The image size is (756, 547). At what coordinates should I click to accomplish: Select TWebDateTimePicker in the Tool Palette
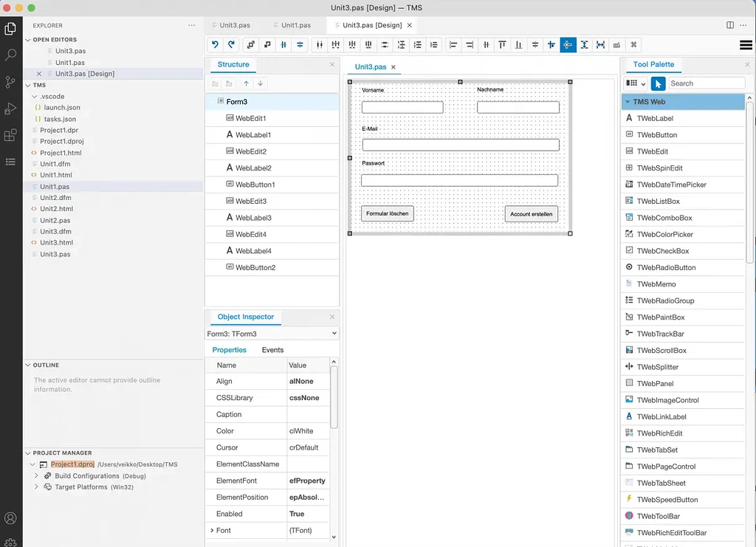[x=683, y=185]
